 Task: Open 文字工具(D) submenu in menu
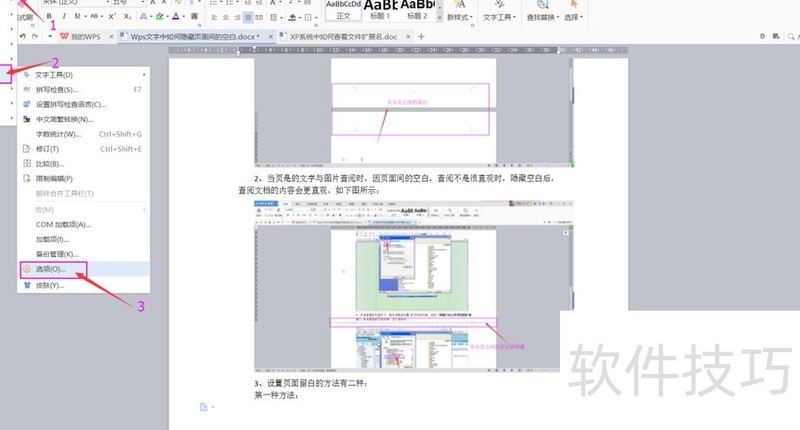coord(84,75)
